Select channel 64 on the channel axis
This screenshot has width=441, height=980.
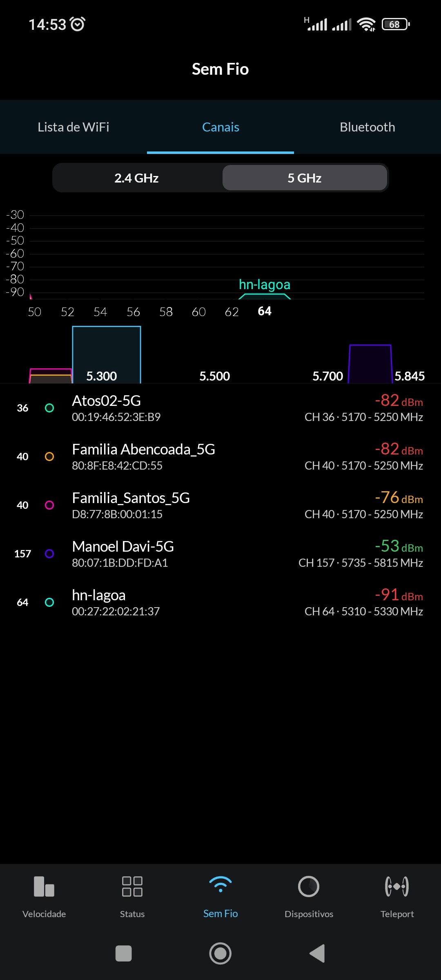pyautogui.click(x=265, y=312)
